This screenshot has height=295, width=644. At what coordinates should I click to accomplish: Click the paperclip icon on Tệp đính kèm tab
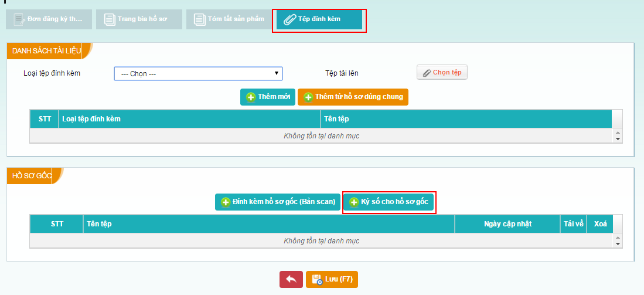point(289,19)
